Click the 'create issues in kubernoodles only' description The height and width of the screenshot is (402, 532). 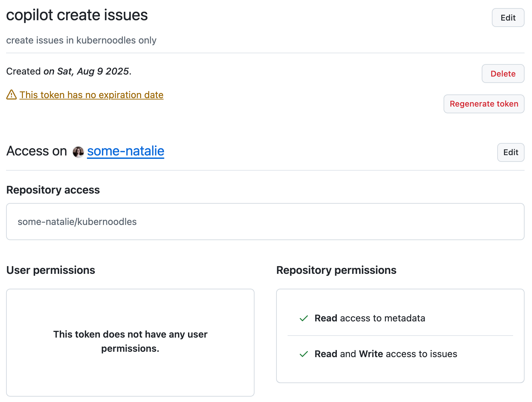81,40
